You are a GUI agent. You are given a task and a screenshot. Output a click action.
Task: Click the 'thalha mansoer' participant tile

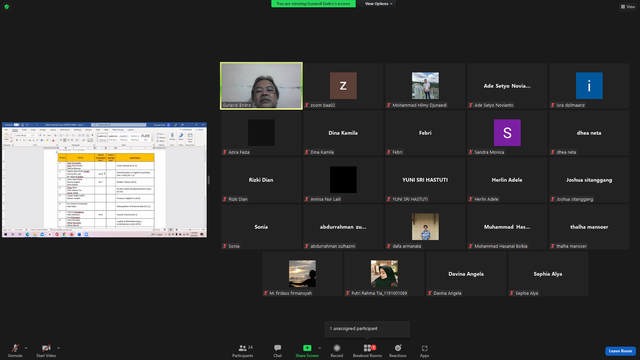(x=589, y=227)
